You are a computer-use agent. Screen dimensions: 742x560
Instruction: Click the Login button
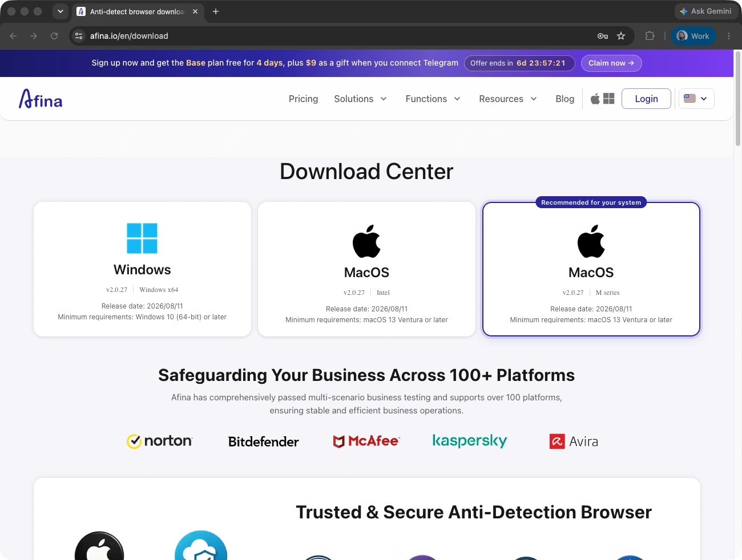[646, 99]
